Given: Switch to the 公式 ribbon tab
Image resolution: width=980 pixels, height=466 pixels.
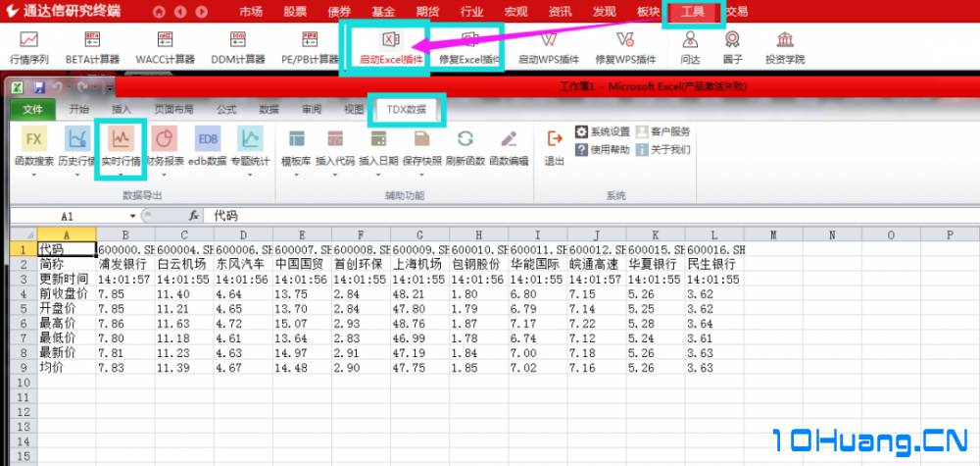Looking at the screenshot, I should point(226,110).
